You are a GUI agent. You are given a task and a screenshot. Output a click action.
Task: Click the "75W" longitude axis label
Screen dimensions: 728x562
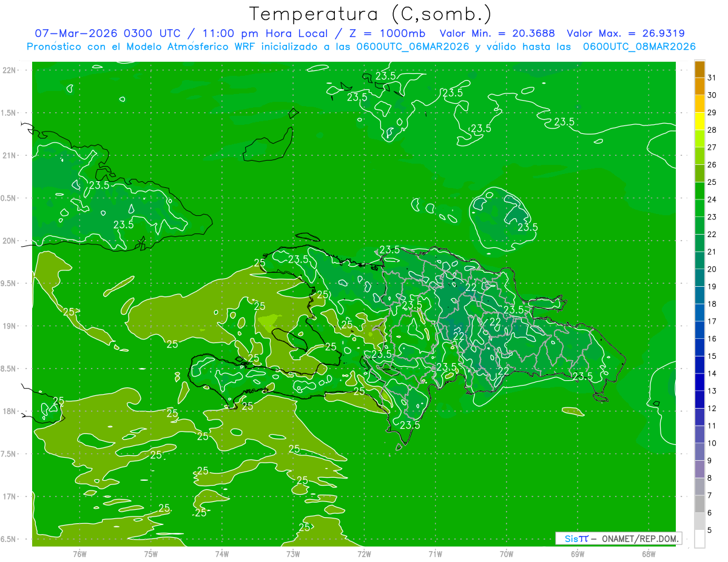[x=150, y=554]
